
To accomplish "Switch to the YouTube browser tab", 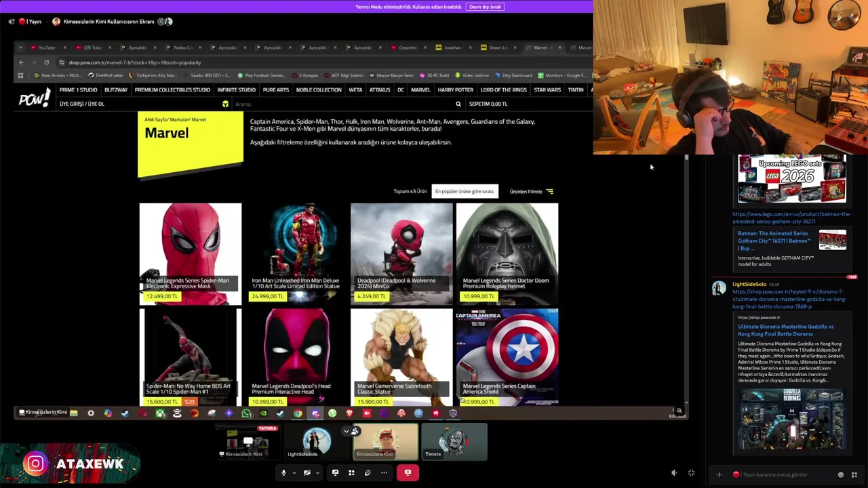I will (47, 47).
